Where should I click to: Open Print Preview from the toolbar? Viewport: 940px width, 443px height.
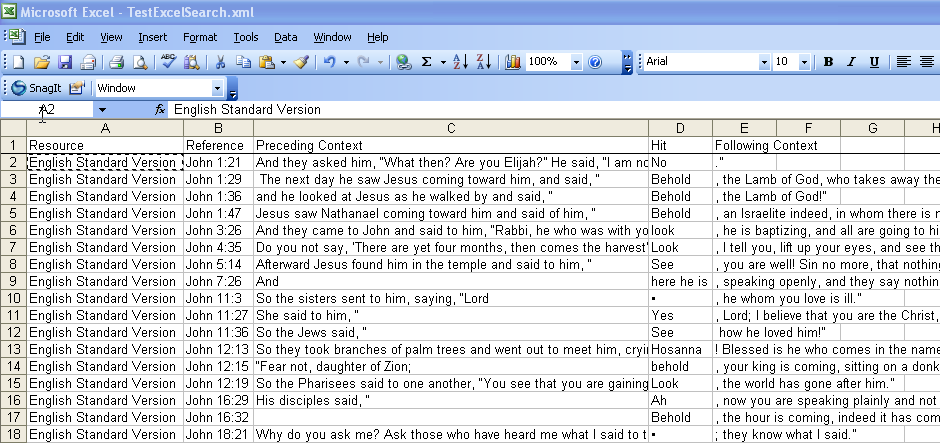[x=140, y=62]
